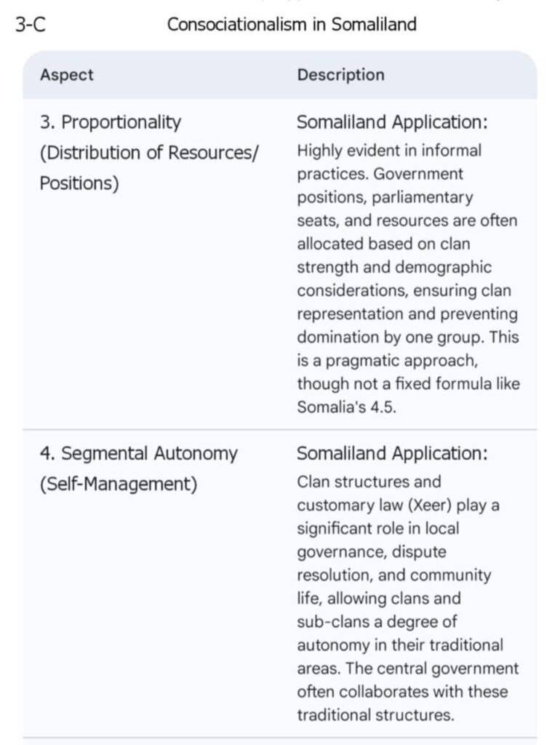Click the "(Distribution of Resources/" text line
The height and width of the screenshot is (745, 560).
[x=149, y=153]
